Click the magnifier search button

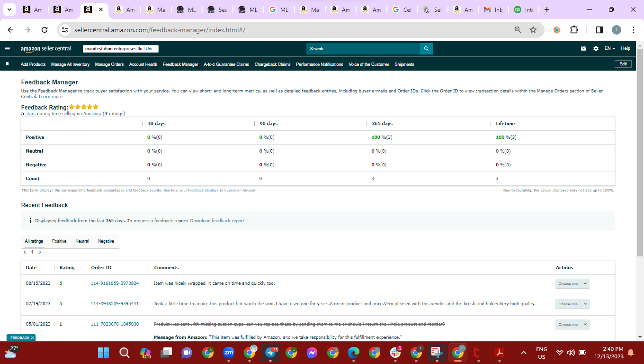coord(426,48)
